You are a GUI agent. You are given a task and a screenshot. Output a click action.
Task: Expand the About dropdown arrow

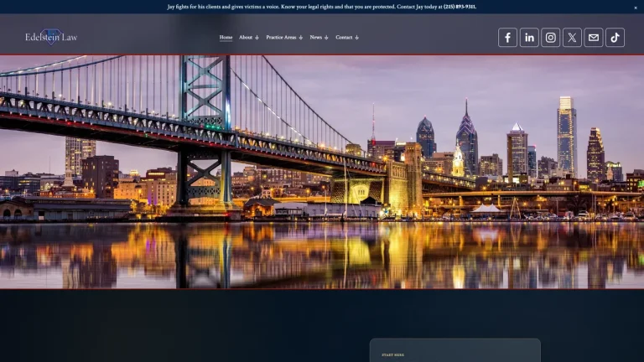(x=257, y=38)
